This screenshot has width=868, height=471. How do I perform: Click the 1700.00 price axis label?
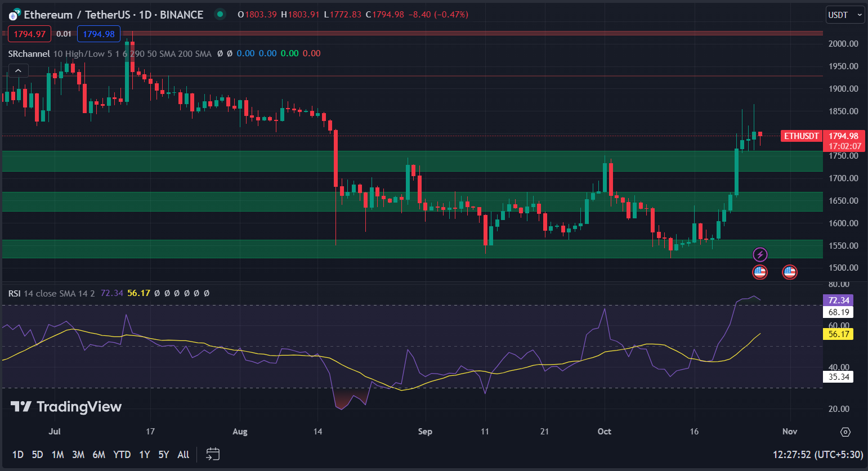[x=843, y=178]
